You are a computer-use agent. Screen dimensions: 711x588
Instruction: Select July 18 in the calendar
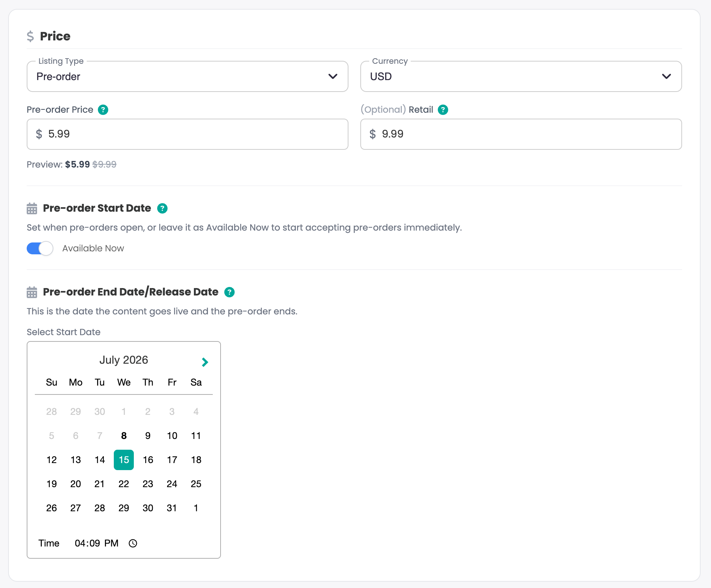196,460
